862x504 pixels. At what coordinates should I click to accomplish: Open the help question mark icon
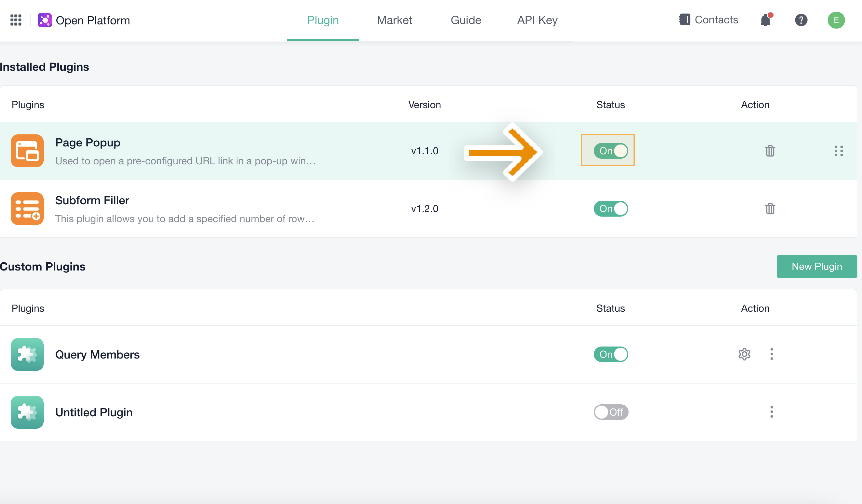pos(801,20)
